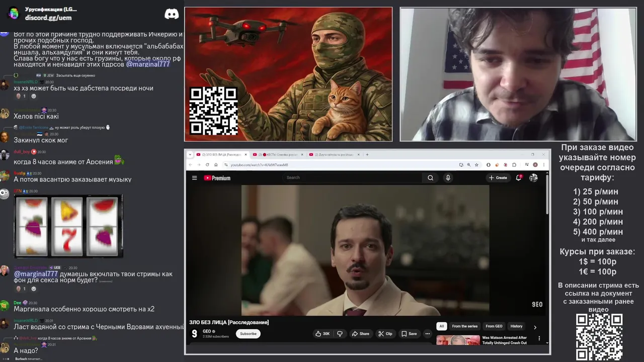The width and height of the screenshot is (644, 362).
Task: Click the YouTube Premium logo
Action: (x=217, y=177)
